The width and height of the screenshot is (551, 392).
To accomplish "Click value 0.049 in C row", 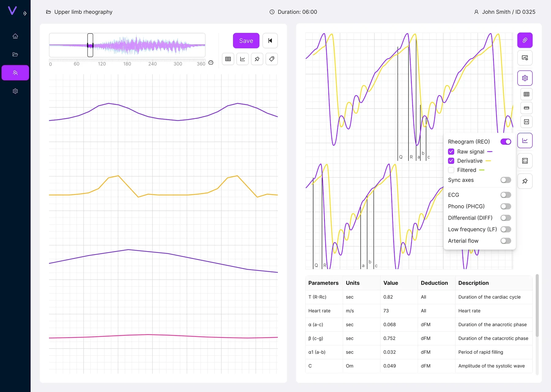I will point(389,366).
